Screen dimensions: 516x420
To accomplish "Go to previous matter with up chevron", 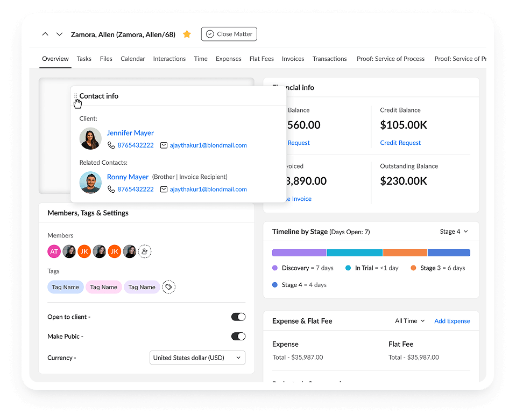I will 45,34.
